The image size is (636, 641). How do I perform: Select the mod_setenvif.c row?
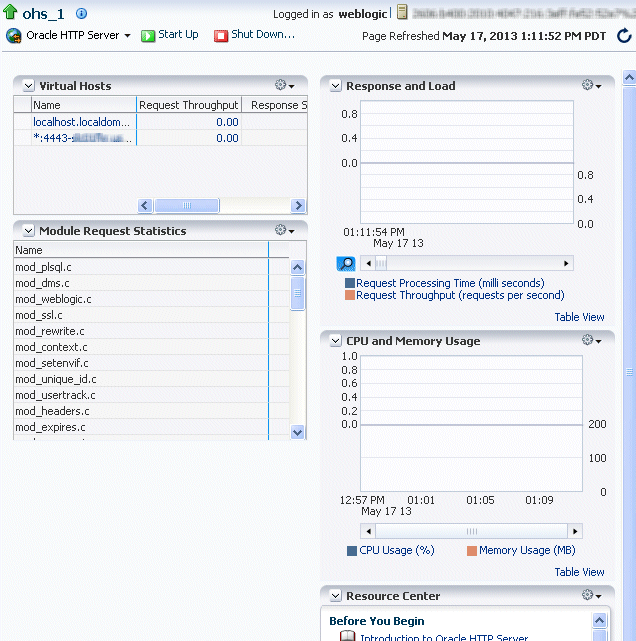click(151, 363)
